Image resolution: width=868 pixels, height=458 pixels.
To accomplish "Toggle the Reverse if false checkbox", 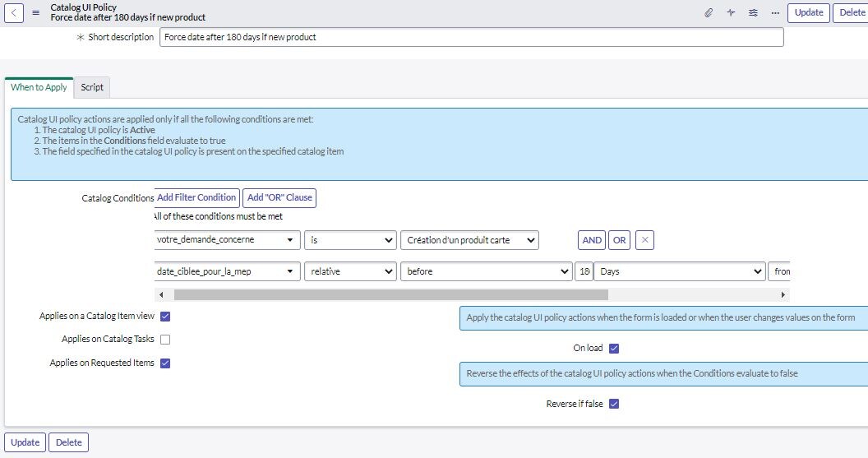I will [614, 404].
